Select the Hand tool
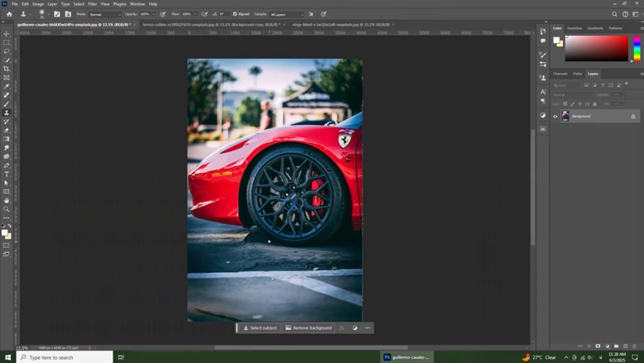644x363 pixels. pos(6,201)
